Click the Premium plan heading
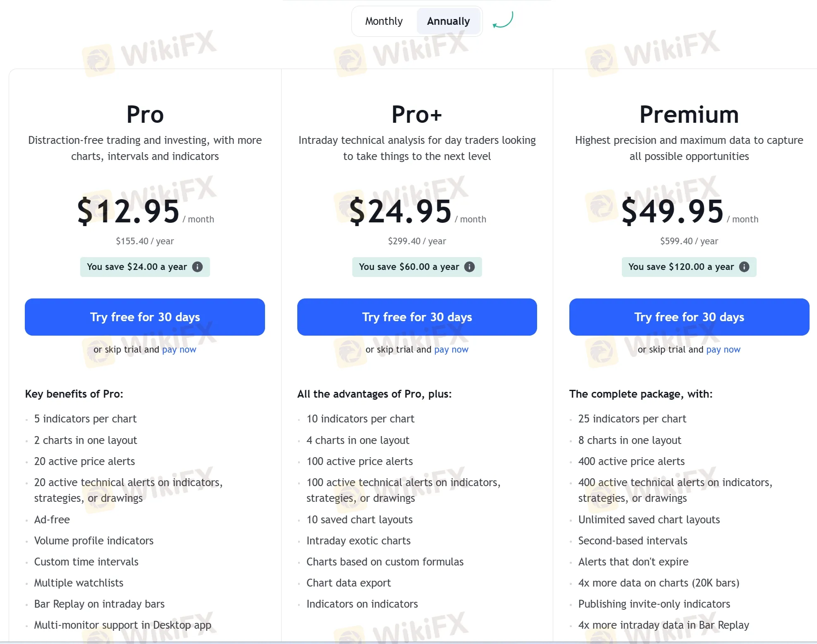Screen dimensions: 817x644 tap(689, 114)
